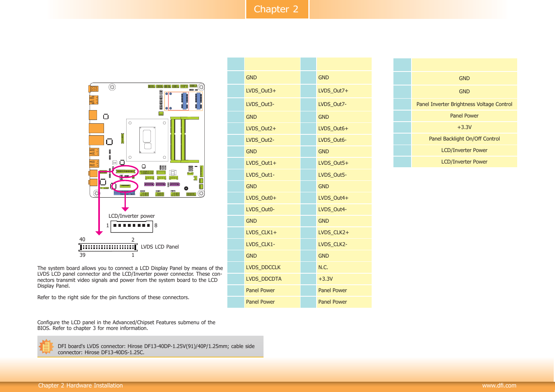This screenshot has height=392, width=555.
Task: Click pin number 8 beside power connector
Action: tap(156, 226)
